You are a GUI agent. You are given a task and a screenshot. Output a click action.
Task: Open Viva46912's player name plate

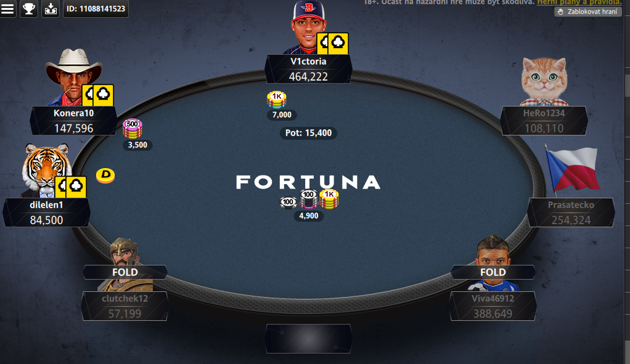point(493,306)
